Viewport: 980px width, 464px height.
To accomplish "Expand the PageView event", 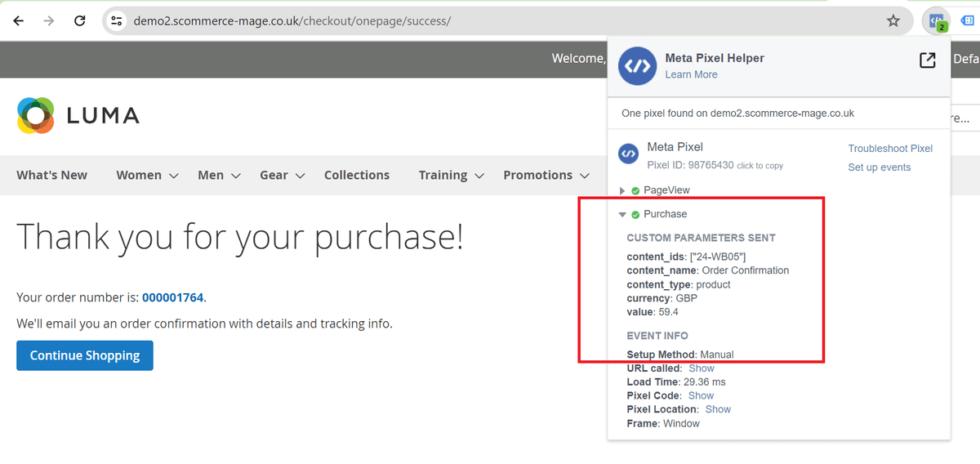I will 623,190.
